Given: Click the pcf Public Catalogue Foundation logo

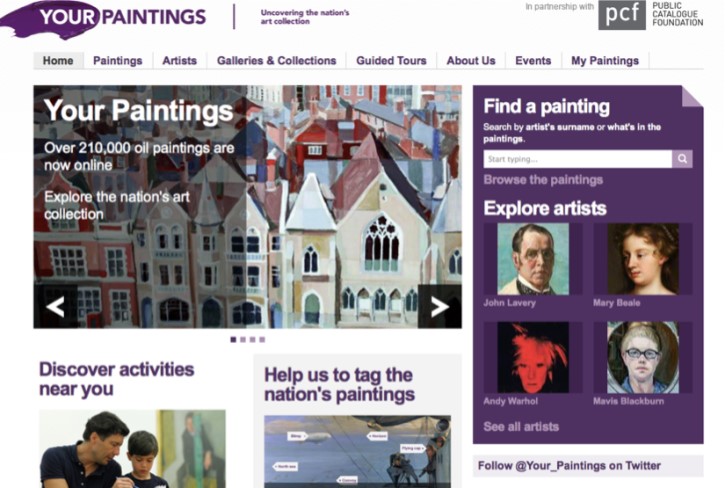Looking at the screenshot, I should pos(651,15).
